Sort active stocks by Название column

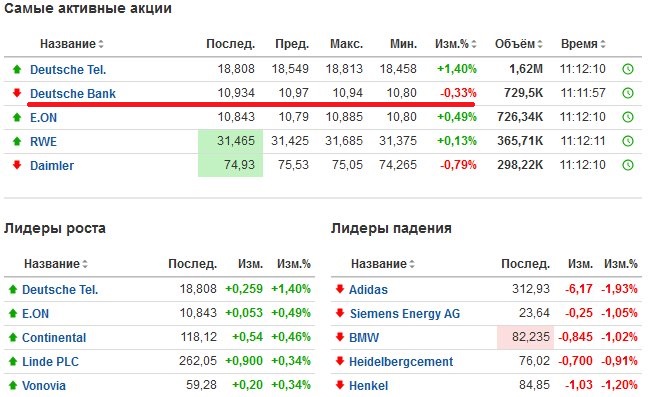pyautogui.click(x=71, y=44)
